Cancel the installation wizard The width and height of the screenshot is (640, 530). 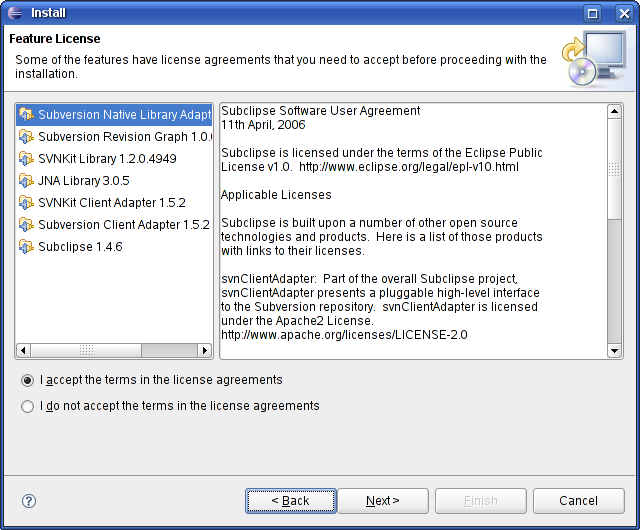pos(578,501)
